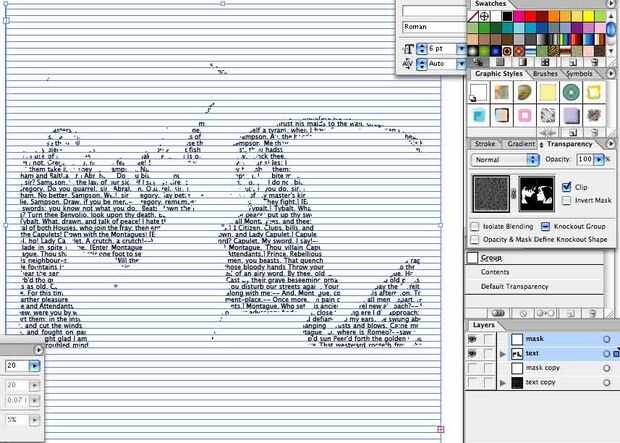Select the black swatch
Screen dimensions: 620x443
508,16
